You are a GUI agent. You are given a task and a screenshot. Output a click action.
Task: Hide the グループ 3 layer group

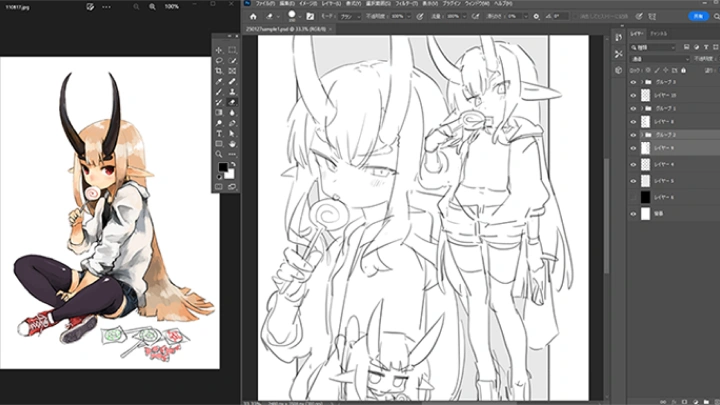[633, 81]
